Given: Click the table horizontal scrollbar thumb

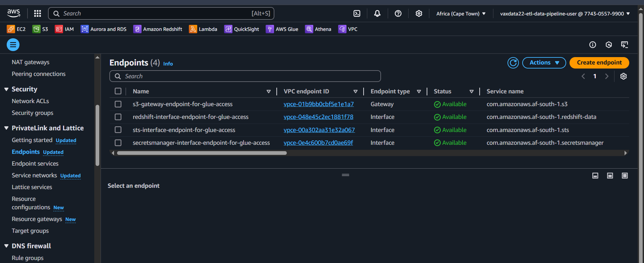Looking at the screenshot, I should [202, 153].
